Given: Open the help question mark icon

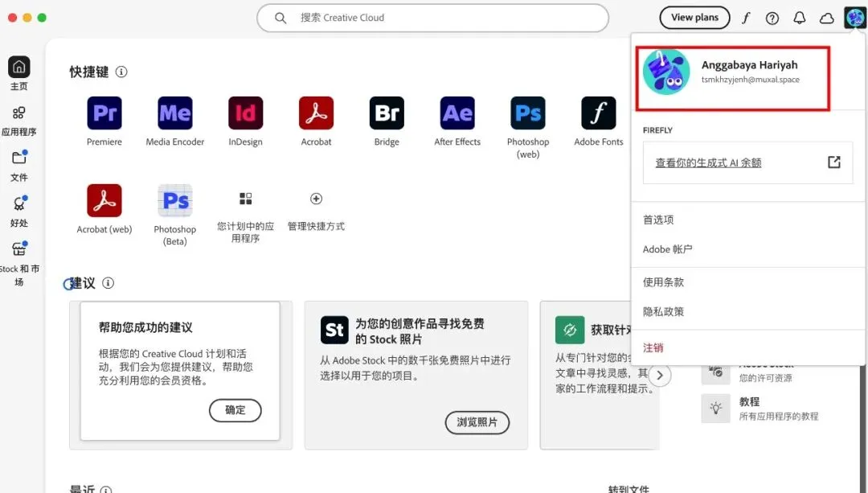Looking at the screenshot, I should (x=772, y=18).
